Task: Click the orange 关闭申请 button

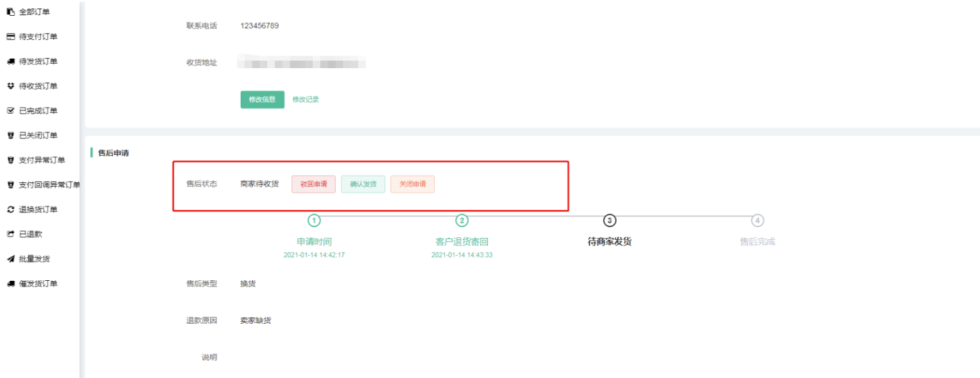Action: (x=413, y=184)
